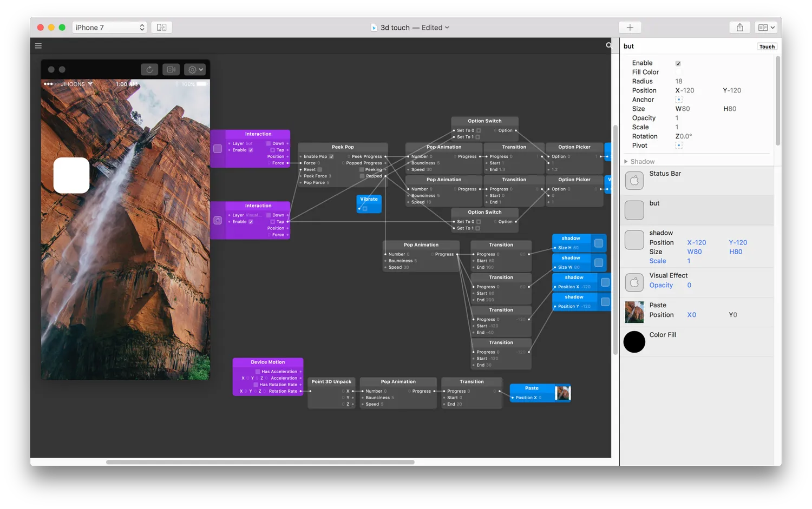812x509 pixels.
Task: Click the black Color Fill swatch
Action: click(x=634, y=342)
